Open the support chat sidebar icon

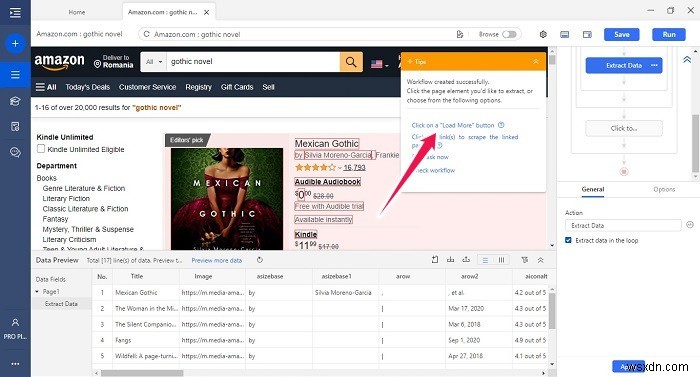pyautogui.click(x=15, y=153)
